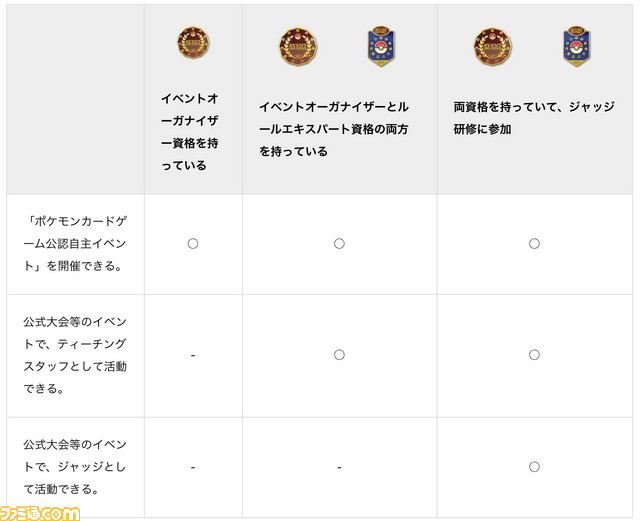
Task: Click the red Event Organizer badge in the rightmost column
Action: [493, 46]
